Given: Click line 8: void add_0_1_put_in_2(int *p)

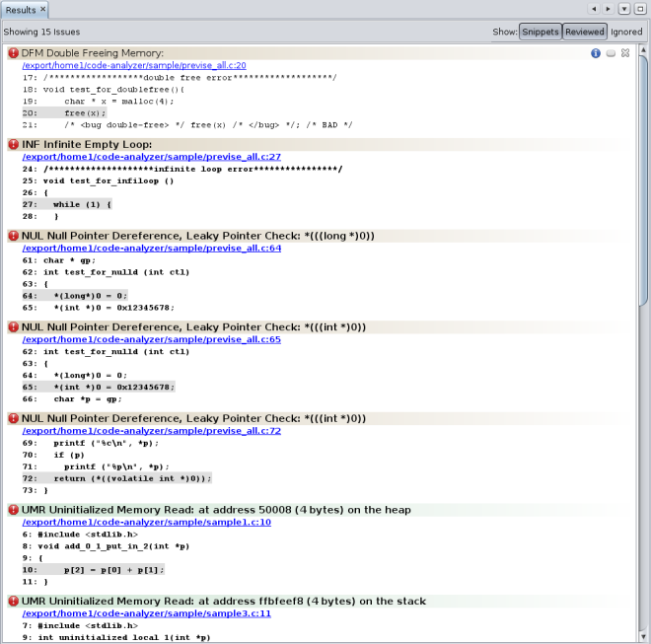Looking at the screenshot, I should click(106, 546).
